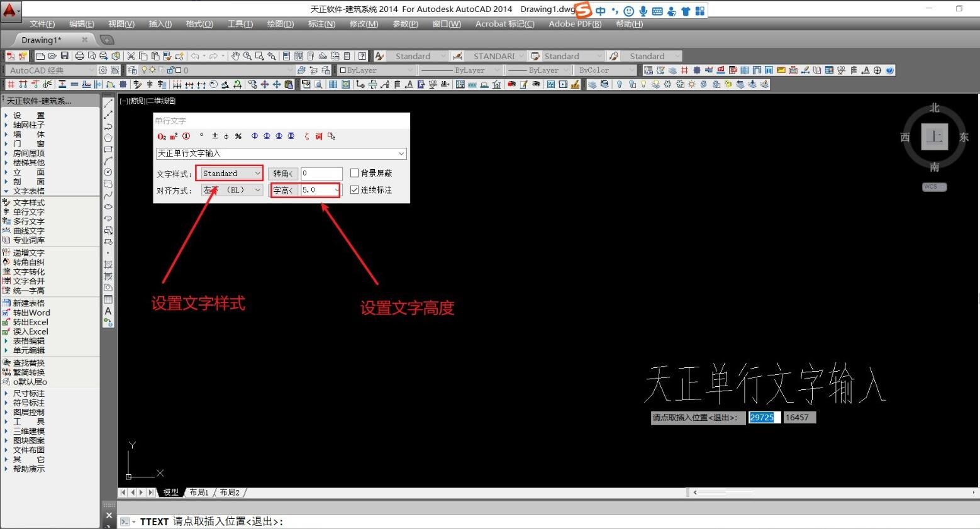Viewport: 980px width, 529px height.
Task: Click the Open file folder icon
Action: (52, 56)
